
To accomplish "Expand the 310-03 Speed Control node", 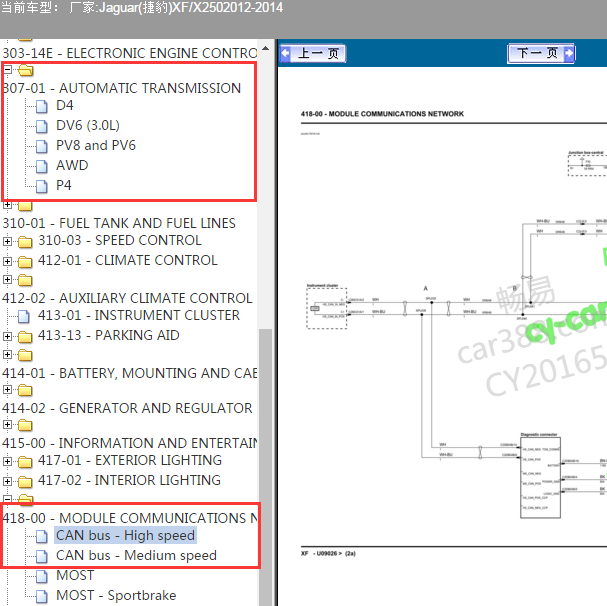I will tap(7, 242).
